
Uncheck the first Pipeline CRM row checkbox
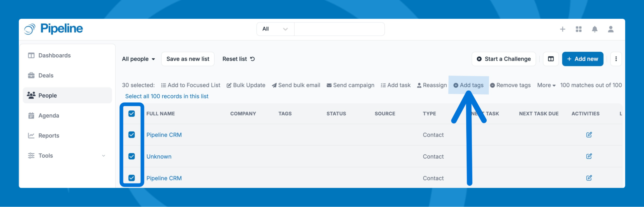131,135
